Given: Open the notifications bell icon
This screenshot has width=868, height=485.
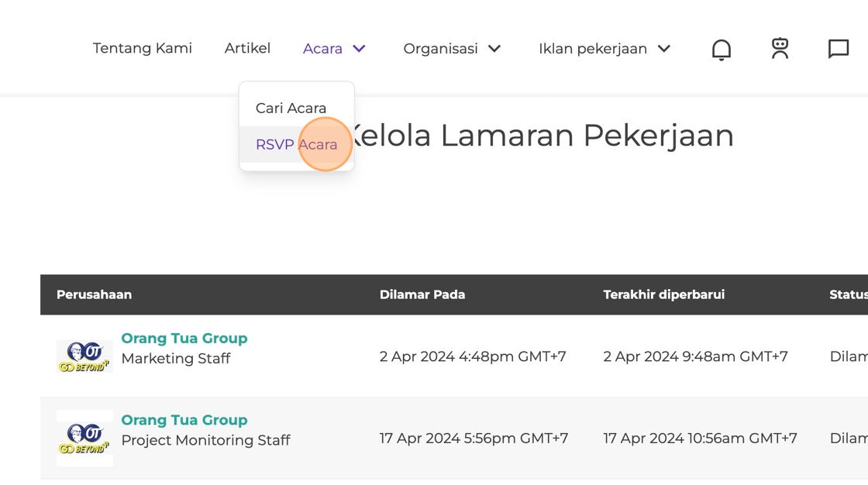Looking at the screenshot, I should pyautogui.click(x=721, y=50).
